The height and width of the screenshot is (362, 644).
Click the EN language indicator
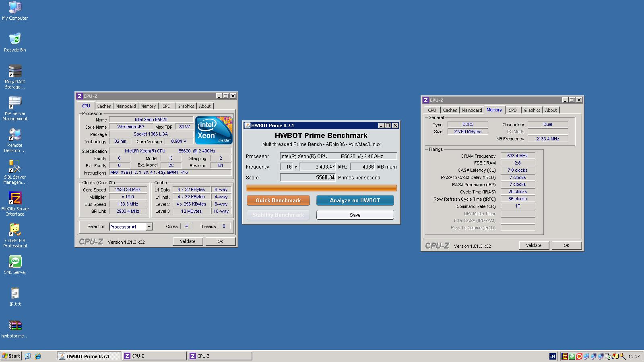click(552, 356)
